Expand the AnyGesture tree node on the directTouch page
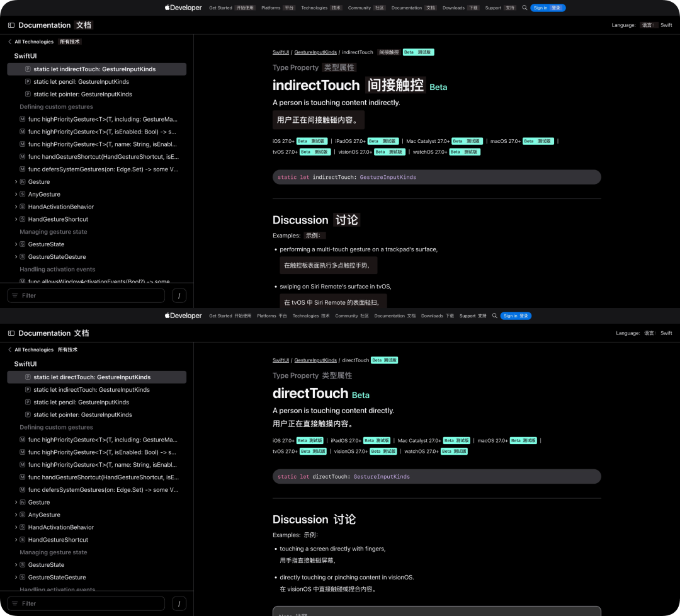Viewport: 680px width, 616px height. [16, 515]
